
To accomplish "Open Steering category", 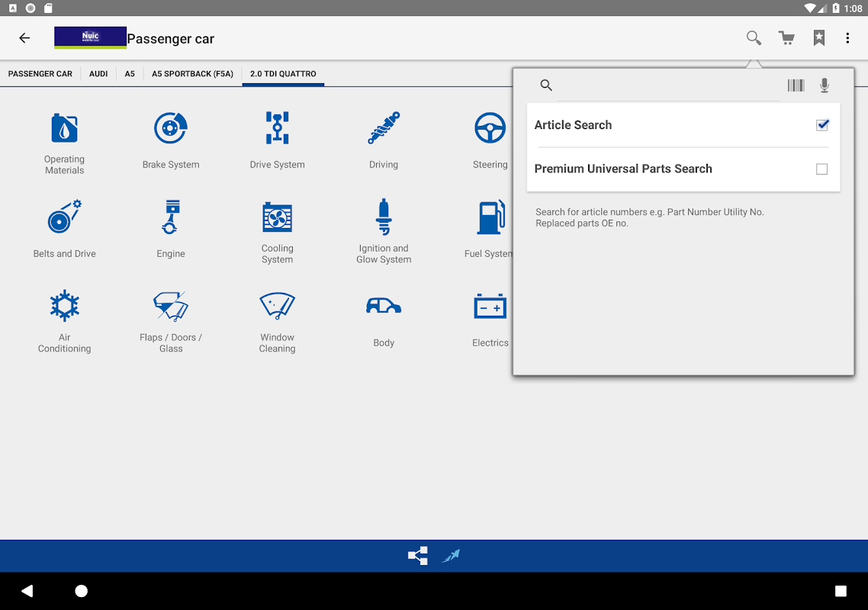I will [x=490, y=140].
